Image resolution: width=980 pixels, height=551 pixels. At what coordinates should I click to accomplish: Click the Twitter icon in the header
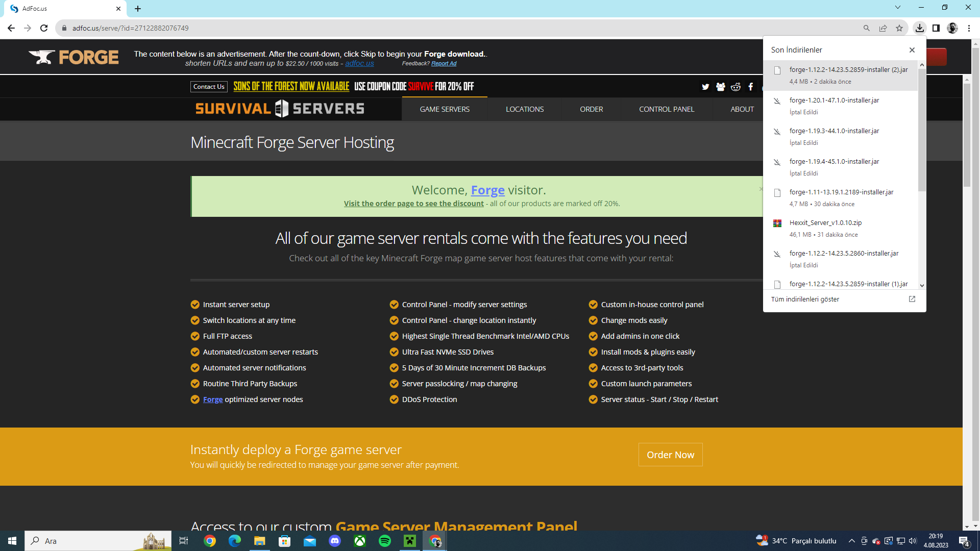tap(705, 87)
